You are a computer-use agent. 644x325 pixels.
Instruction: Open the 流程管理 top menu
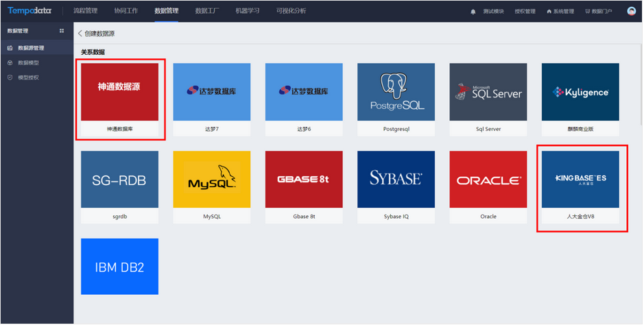pyautogui.click(x=86, y=11)
